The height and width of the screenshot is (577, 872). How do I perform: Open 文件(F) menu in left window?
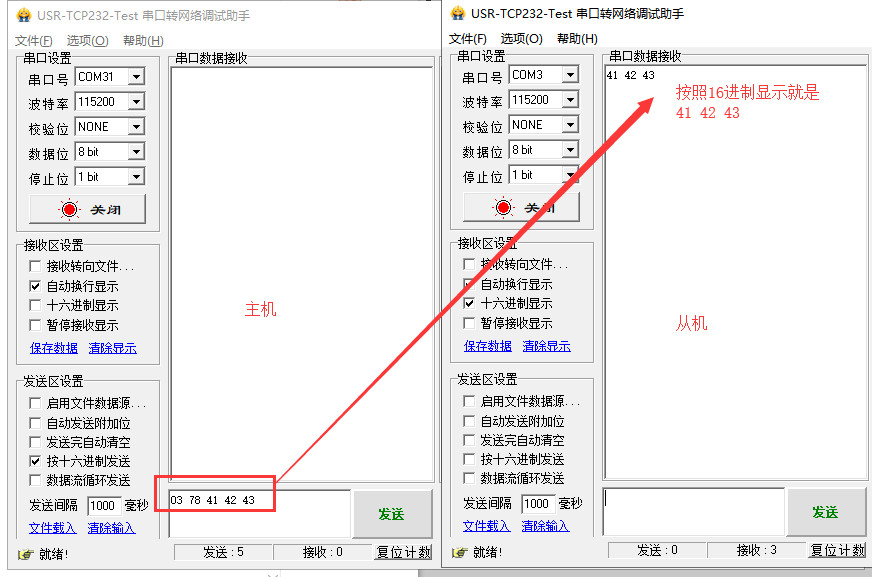(x=35, y=41)
